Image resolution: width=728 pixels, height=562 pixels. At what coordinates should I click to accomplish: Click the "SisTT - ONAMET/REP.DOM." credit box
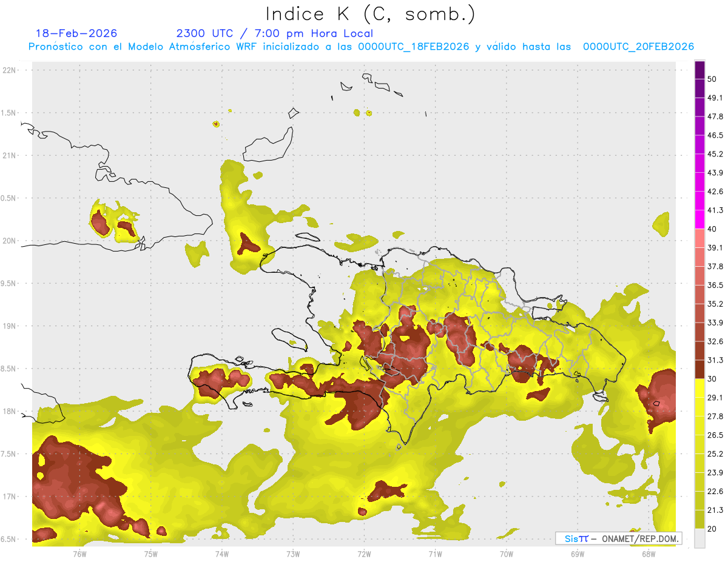619,538
